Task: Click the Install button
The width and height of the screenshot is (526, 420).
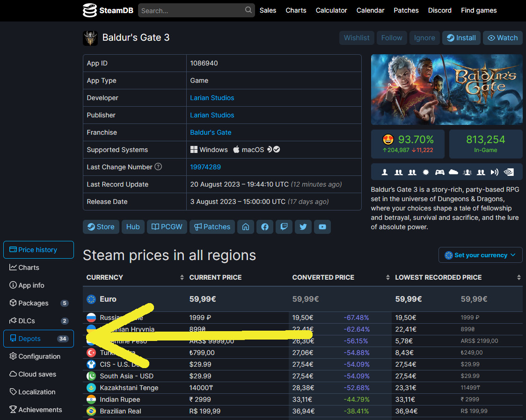Action: 461,38
